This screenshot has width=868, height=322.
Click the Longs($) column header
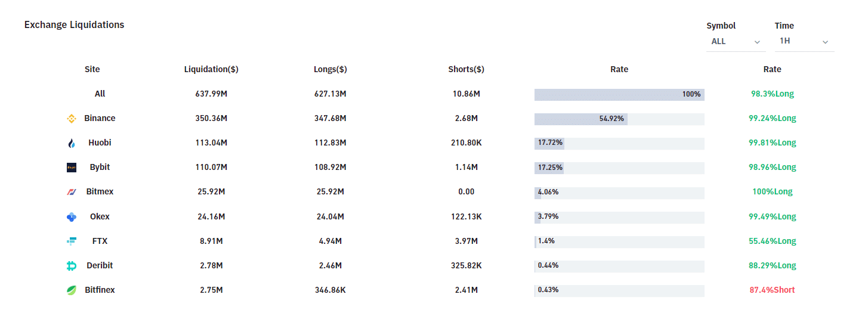pyautogui.click(x=330, y=69)
